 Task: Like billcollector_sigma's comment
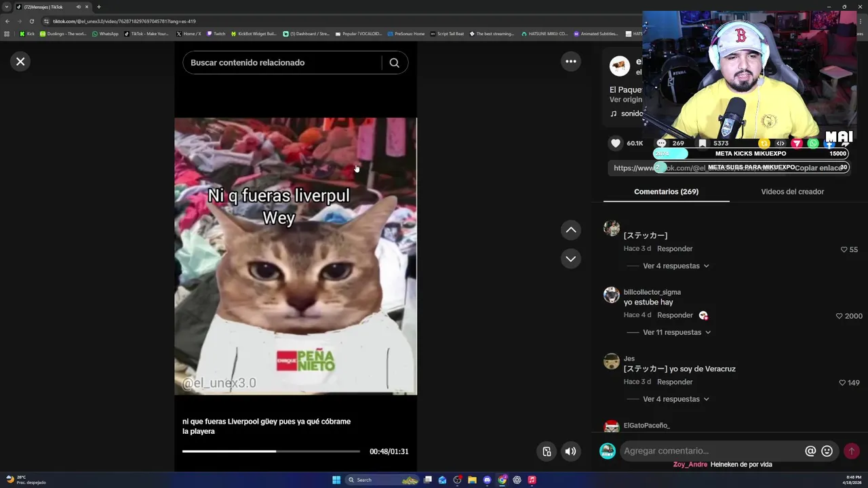coord(840,317)
